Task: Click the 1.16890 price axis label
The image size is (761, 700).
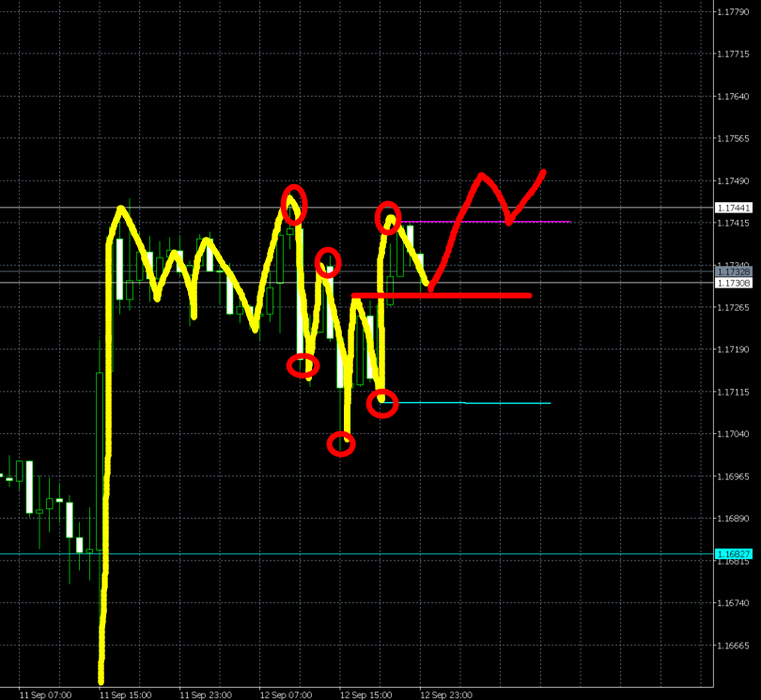Action: pos(733,519)
